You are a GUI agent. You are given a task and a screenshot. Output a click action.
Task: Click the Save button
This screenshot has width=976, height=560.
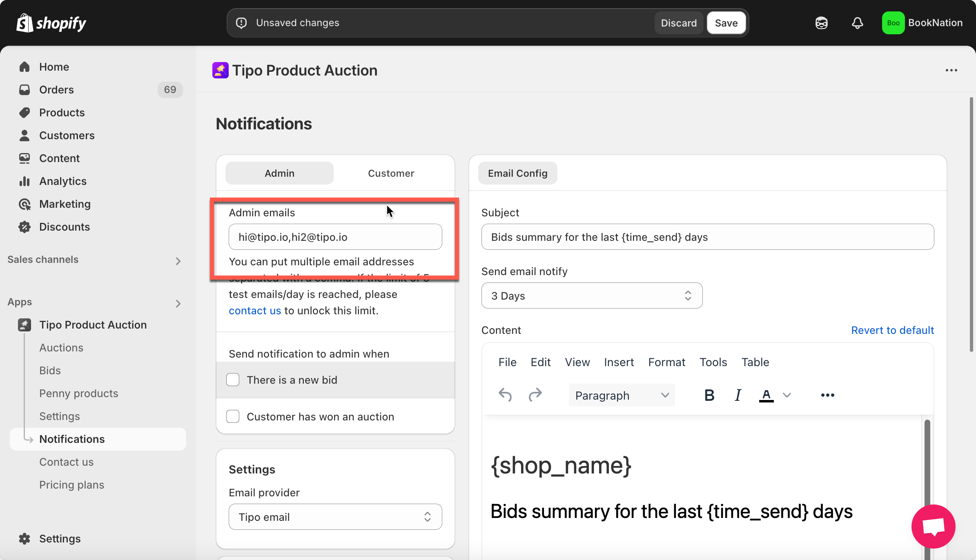tap(726, 23)
